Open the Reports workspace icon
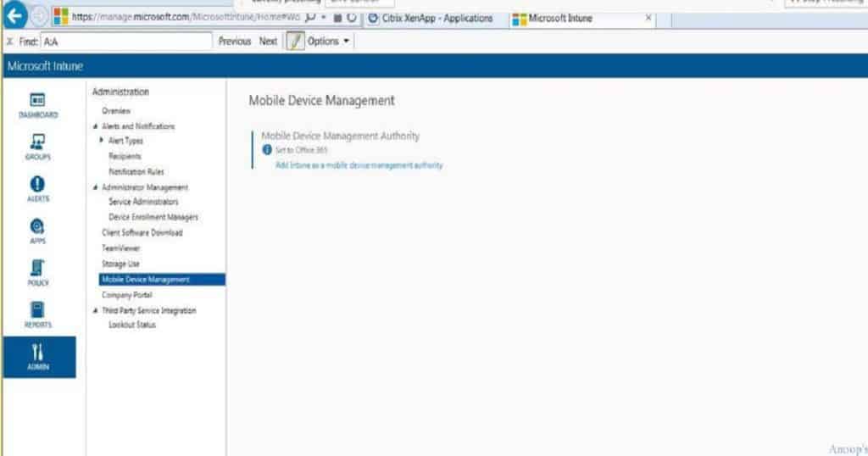This screenshot has width=868, height=456. point(38,315)
